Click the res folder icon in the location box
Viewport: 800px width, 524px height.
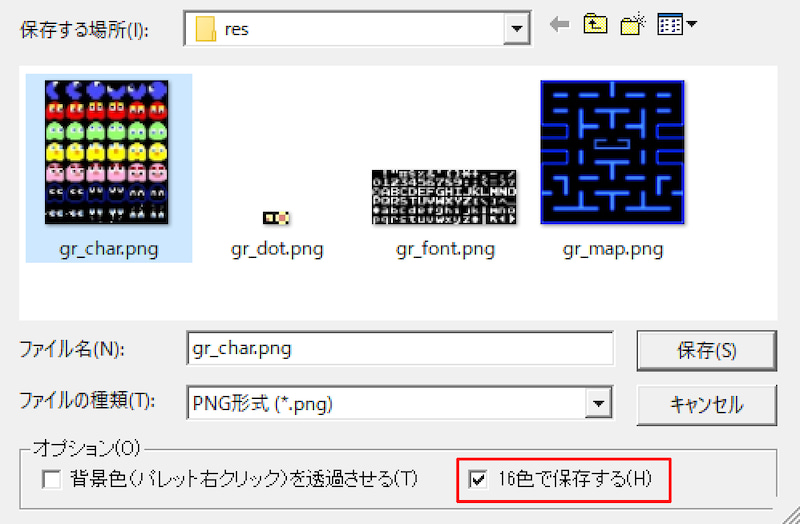(x=206, y=29)
